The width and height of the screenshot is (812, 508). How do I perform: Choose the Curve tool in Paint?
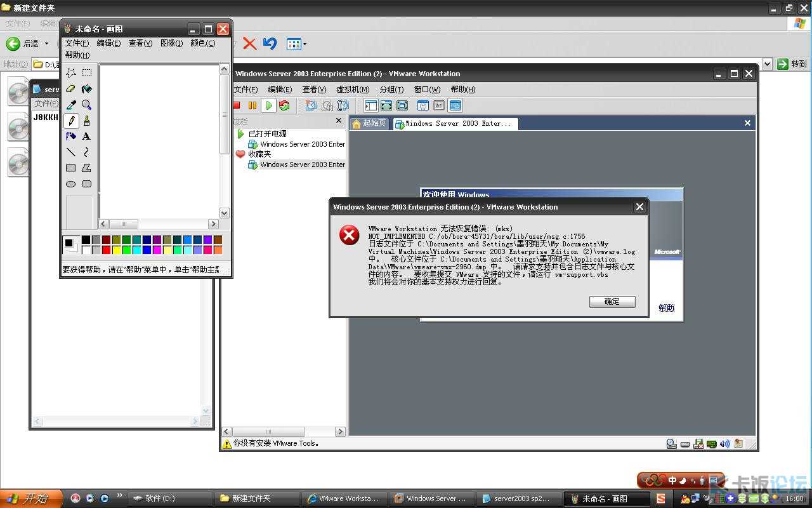87,152
